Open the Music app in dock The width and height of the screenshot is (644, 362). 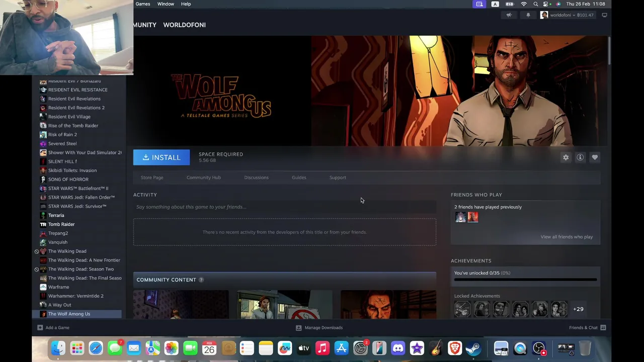point(323,348)
